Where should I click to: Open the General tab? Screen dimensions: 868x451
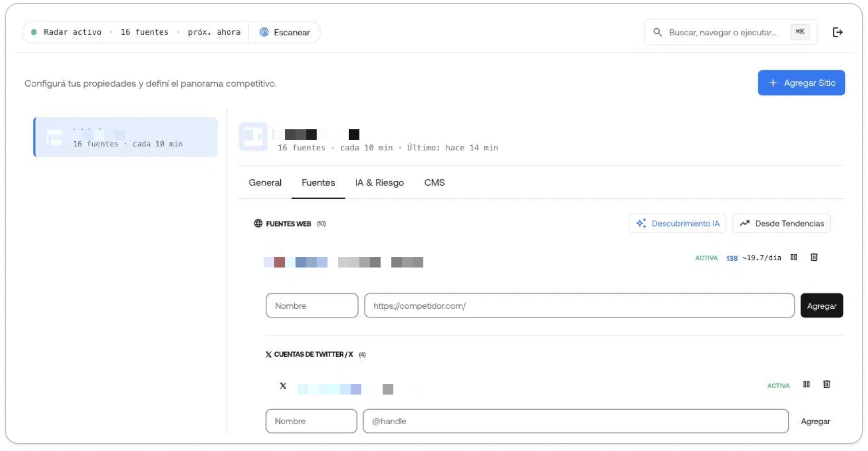pos(265,183)
